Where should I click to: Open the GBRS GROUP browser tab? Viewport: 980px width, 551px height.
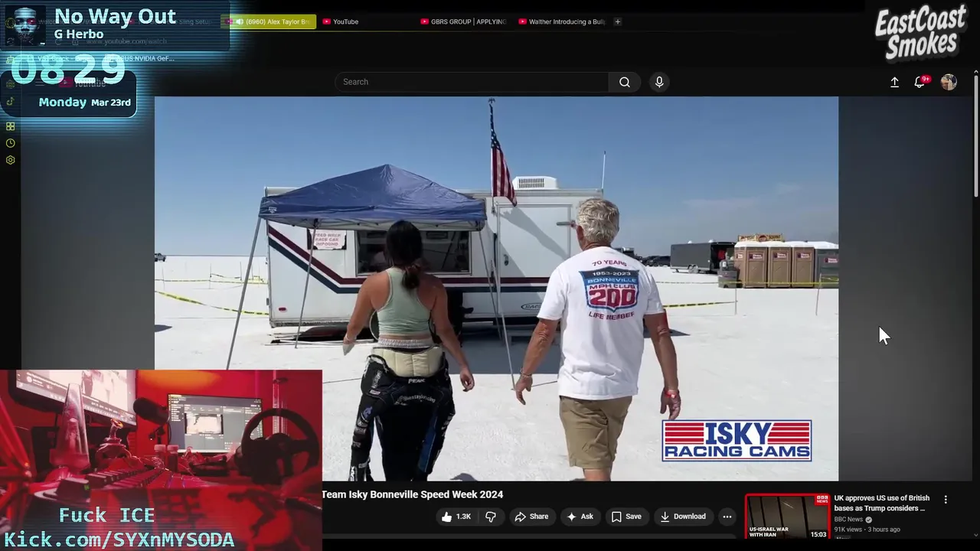(x=465, y=21)
